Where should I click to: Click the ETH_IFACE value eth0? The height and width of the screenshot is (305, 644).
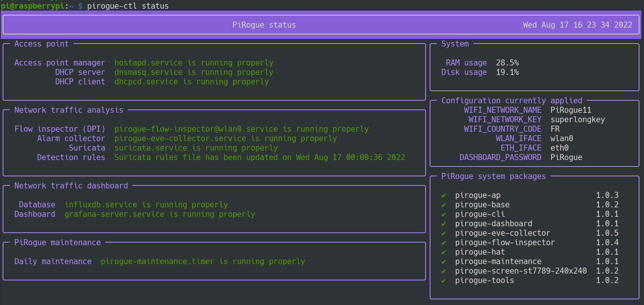(x=560, y=148)
